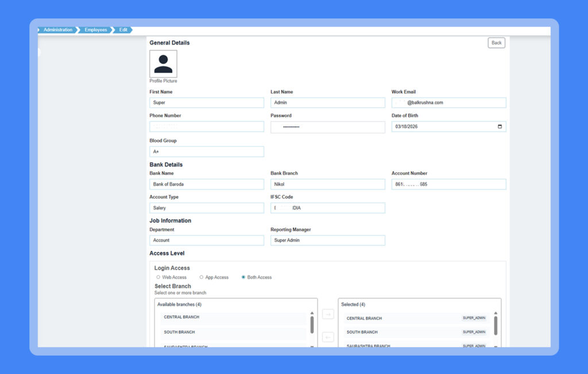Open the Department field showing Account
The width and height of the screenshot is (588, 374).
tap(207, 240)
